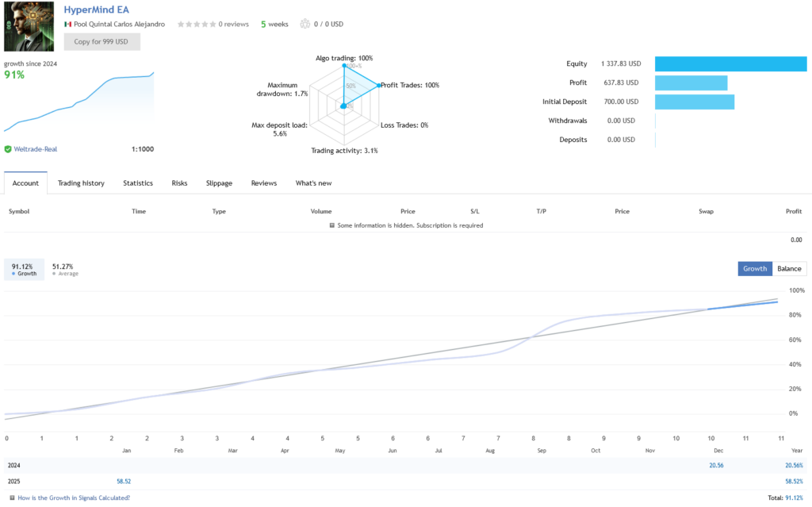
Task: Open the Slippage tab
Action: pyautogui.click(x=219, y=183)
